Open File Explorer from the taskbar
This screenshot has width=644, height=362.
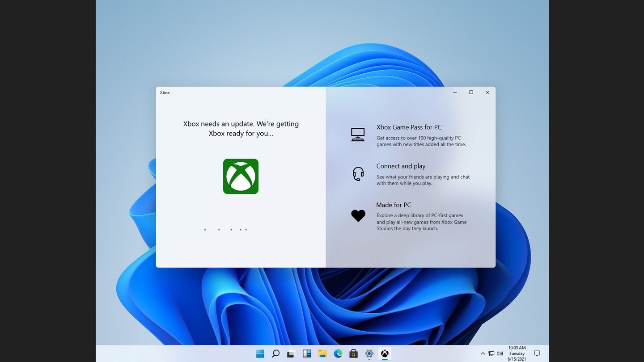tap(322, 354)
